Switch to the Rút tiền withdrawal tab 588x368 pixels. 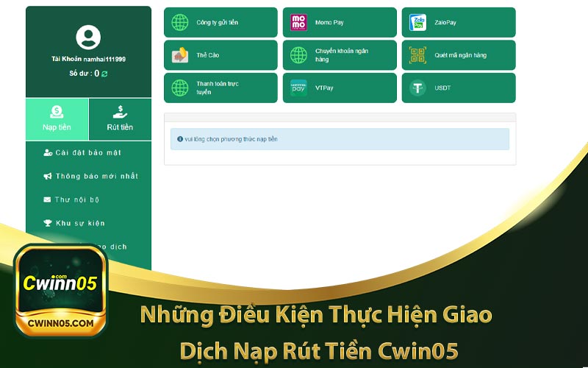click(120, 119)
